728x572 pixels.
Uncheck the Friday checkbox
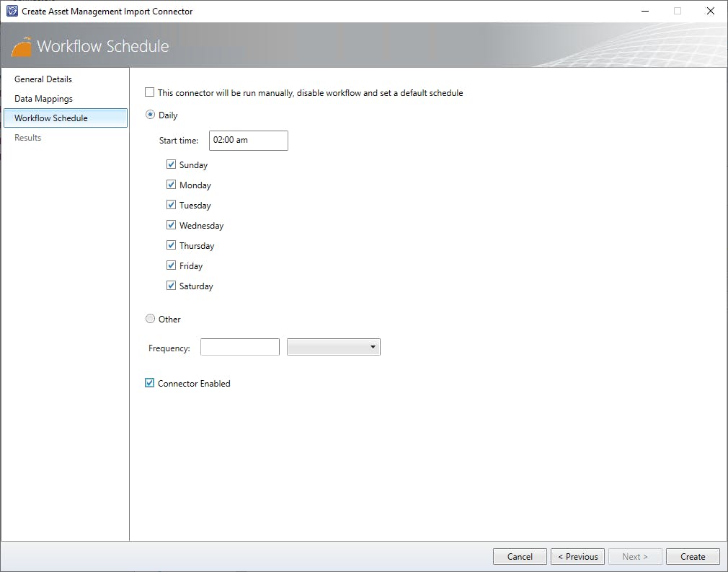[171, 265]
